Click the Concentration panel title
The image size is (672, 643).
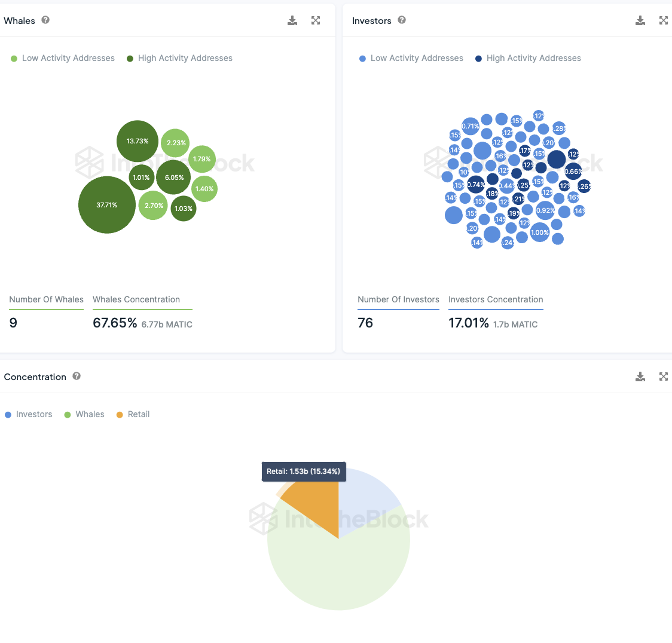tap(35, 377)
